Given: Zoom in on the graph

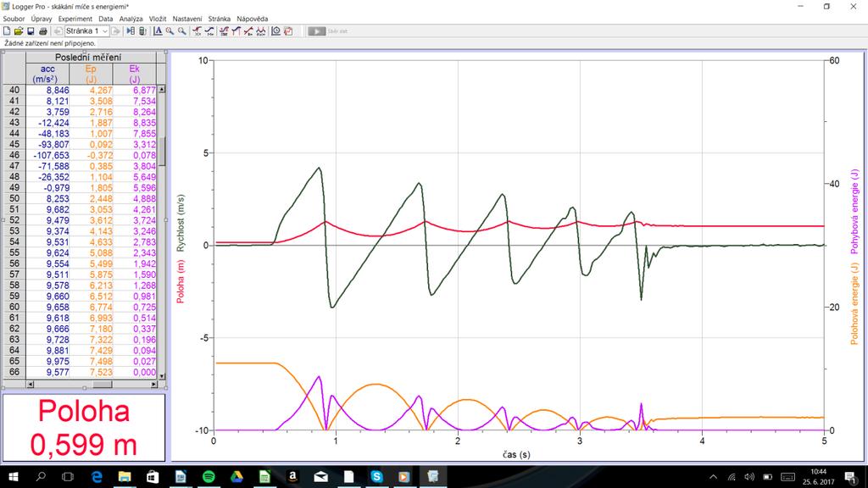Looking at the screenshot, I should (170, 31).
